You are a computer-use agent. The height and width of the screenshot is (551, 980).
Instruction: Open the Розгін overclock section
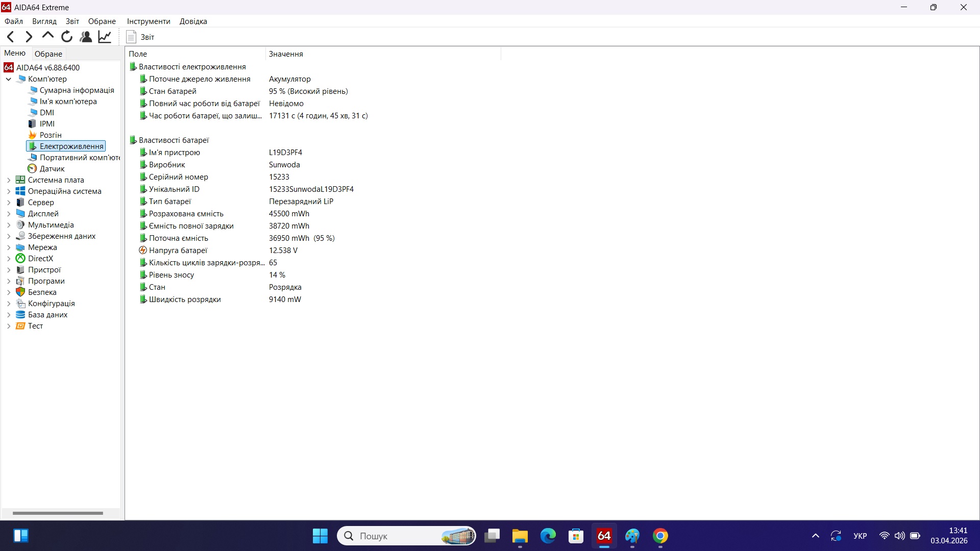pos(51,135)
